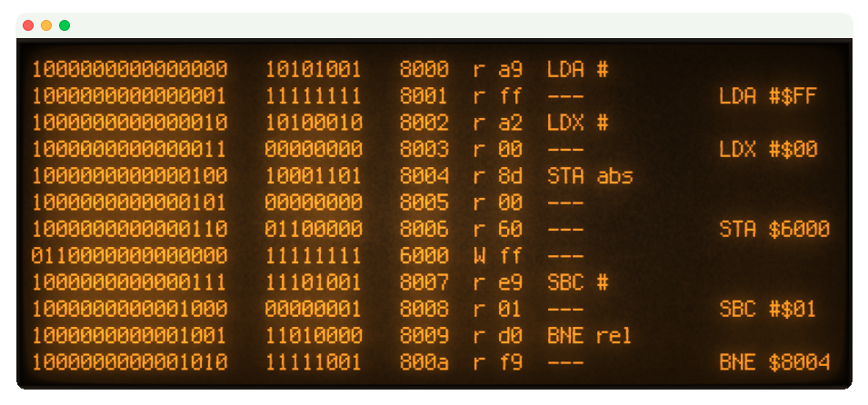Click hex address 8007
Screen dimensions: 868x405
pos(424,282)
